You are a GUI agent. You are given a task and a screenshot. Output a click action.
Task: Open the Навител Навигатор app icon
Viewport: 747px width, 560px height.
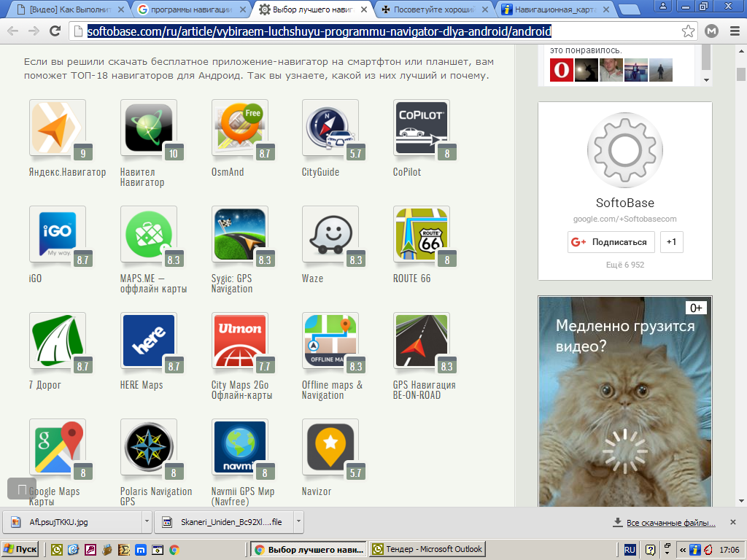click(149, 128)
